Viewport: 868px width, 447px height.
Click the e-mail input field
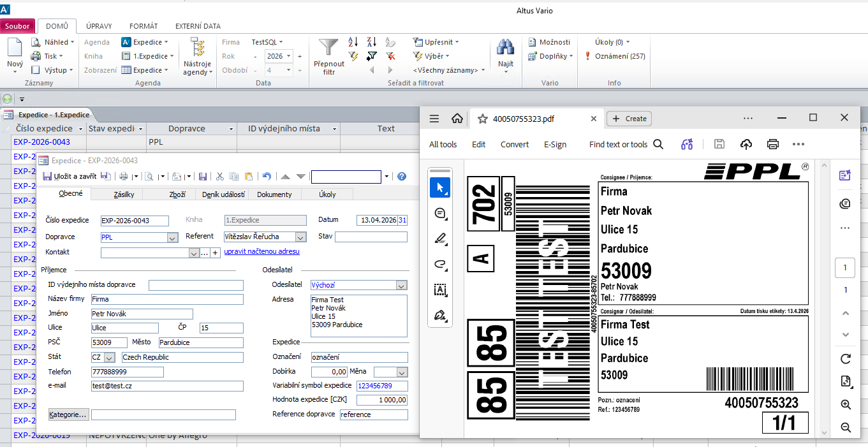[167, 386]
